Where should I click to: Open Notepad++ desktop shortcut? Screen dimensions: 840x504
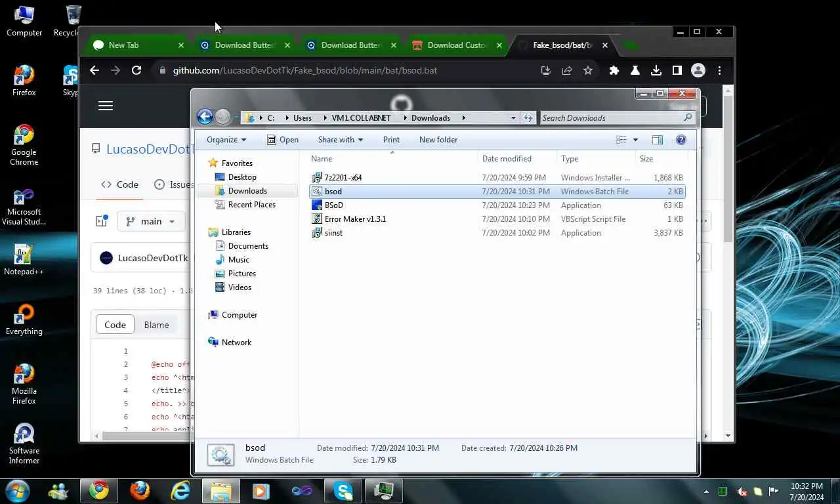coord(24,260)
